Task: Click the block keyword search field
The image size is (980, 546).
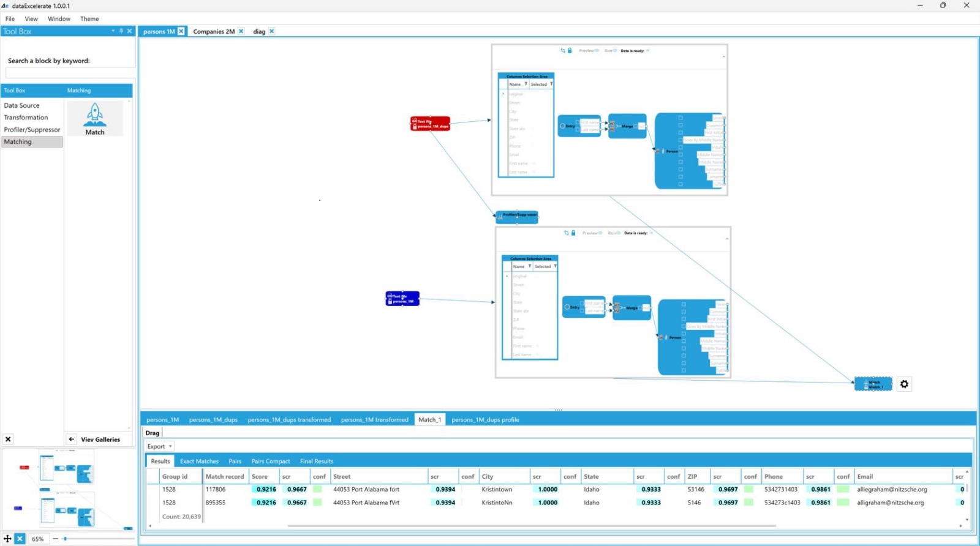Action: tap(69, 73)
